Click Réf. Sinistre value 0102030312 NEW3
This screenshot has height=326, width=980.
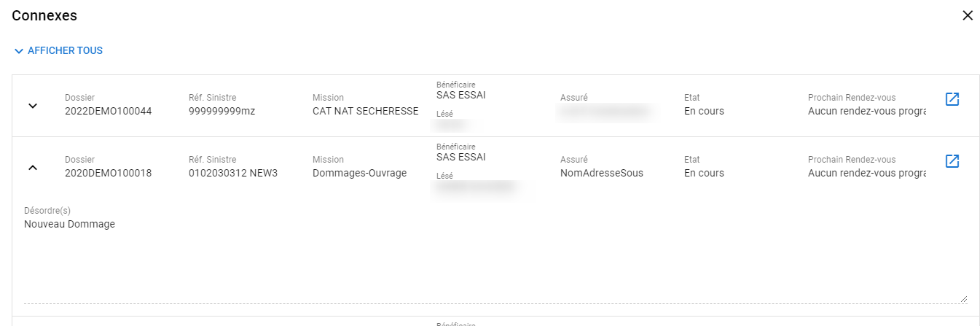[233, 174]
